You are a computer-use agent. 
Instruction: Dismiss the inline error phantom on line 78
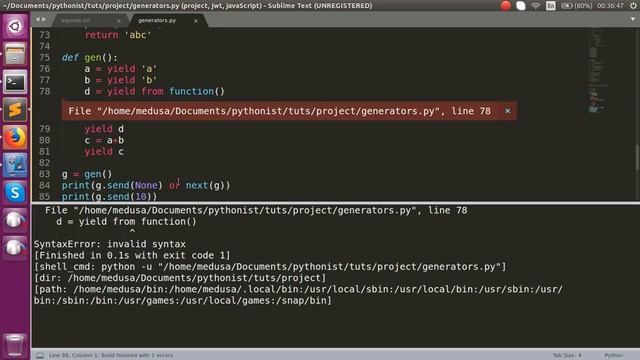[507, 111]
